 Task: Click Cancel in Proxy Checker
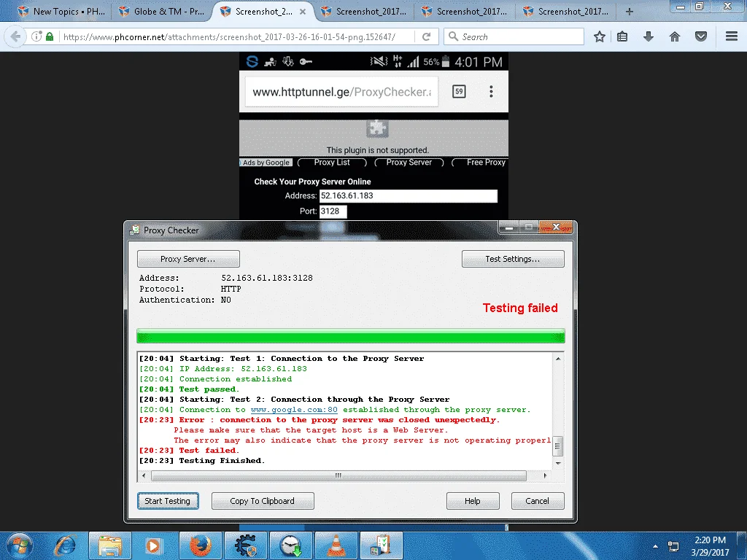538,501
